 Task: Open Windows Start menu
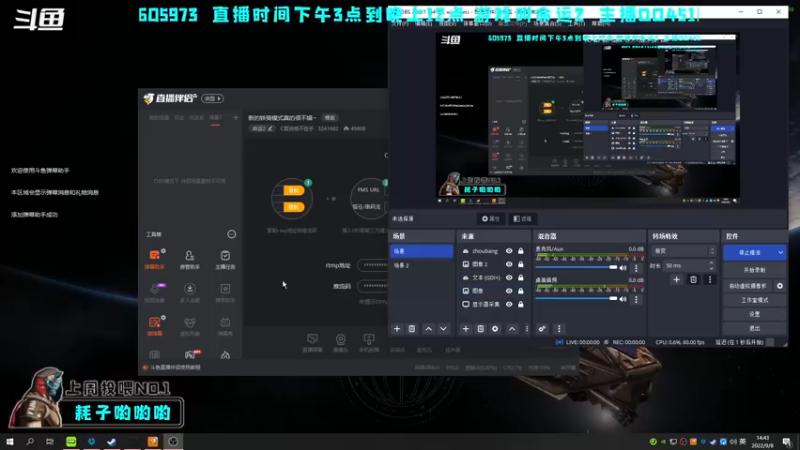pos(10,441)
